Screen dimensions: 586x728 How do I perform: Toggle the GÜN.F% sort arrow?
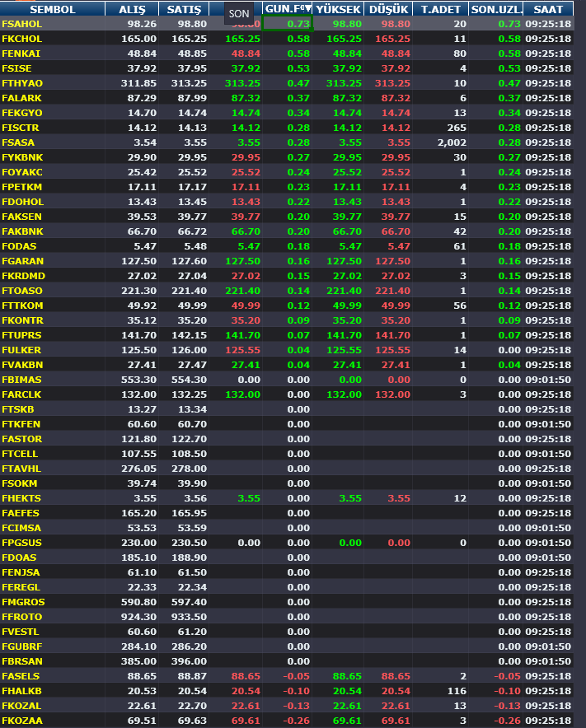(x=307, y=9)
